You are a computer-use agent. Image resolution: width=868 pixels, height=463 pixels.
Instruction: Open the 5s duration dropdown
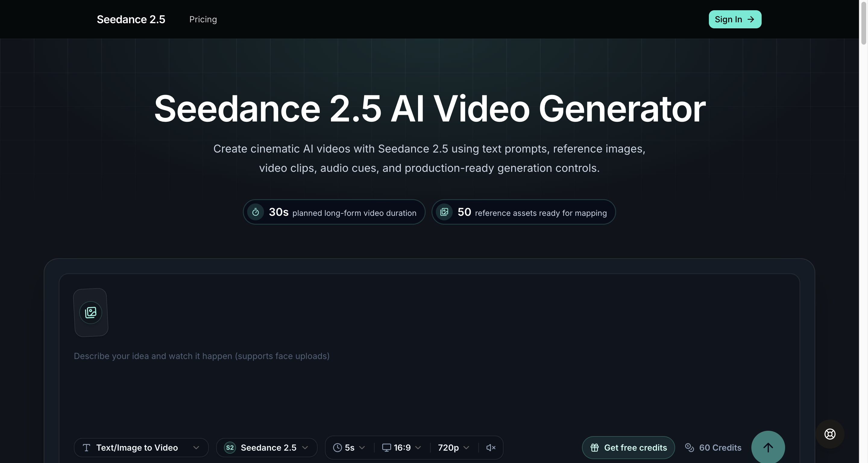click(x=349, y=448)
